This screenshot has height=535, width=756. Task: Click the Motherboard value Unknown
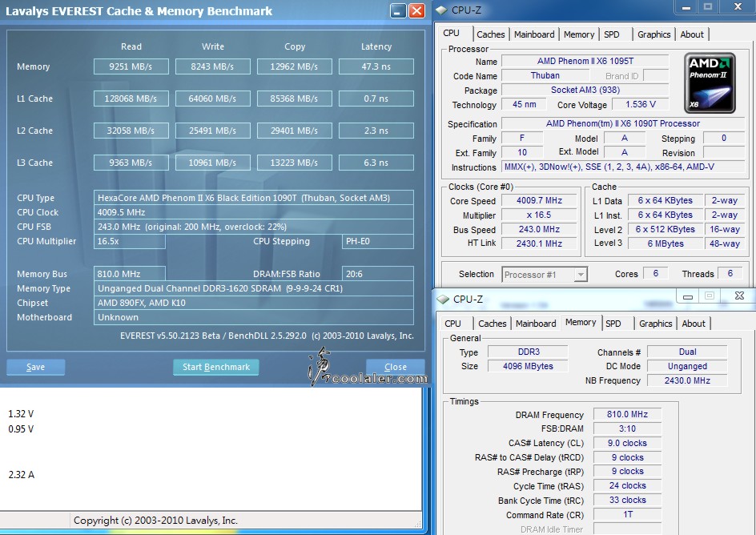[x=254, y=317]
